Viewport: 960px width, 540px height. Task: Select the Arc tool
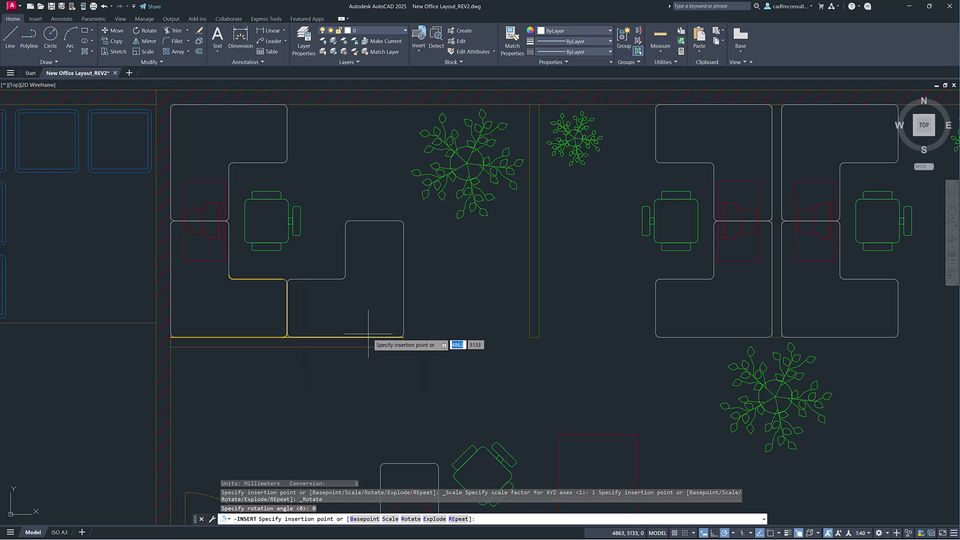coord(70,38)
